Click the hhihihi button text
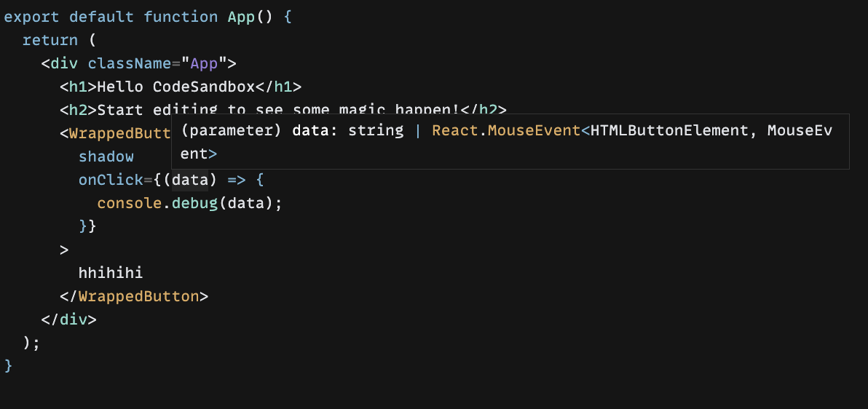The height and width of the screenshot is (409, 868). [x=111, y=273]
